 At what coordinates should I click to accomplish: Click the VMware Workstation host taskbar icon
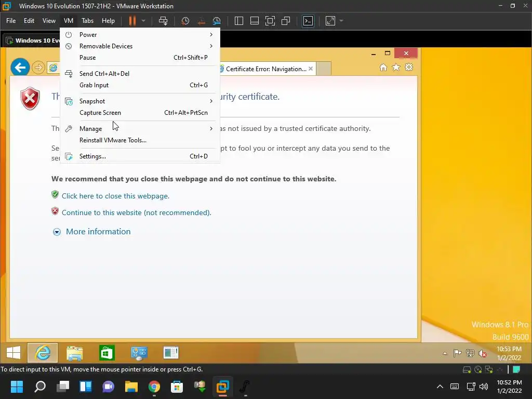(222, 387)
